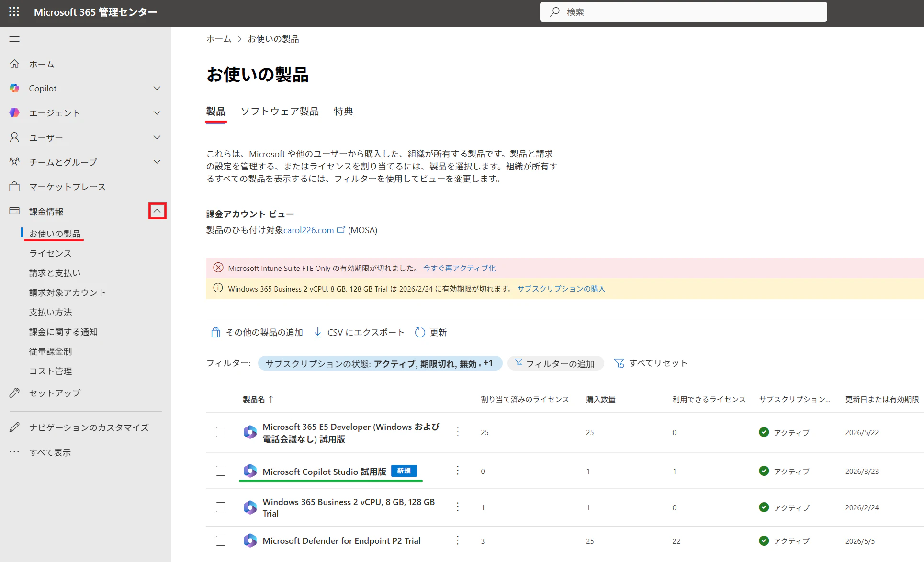Click the magnifier icon in search box

pyautogui.click(x=554, y=12)
